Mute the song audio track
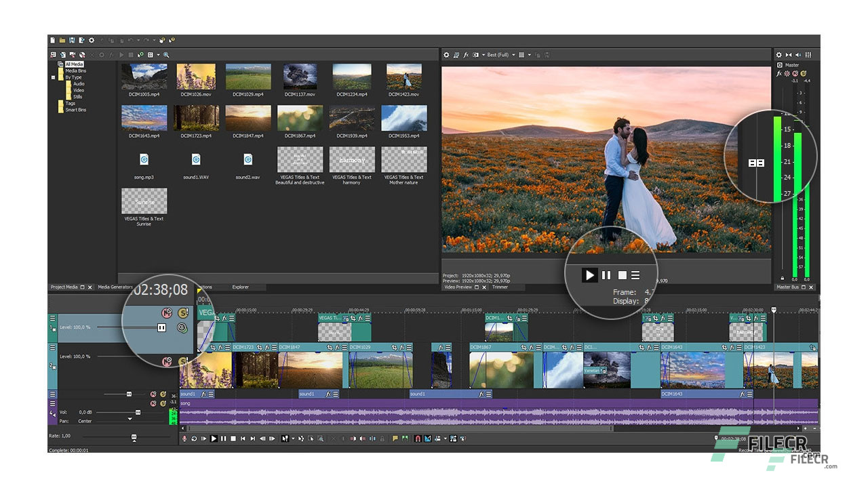Image resolution: width=868 pixels, height=488 pixels. pos(153,403)
